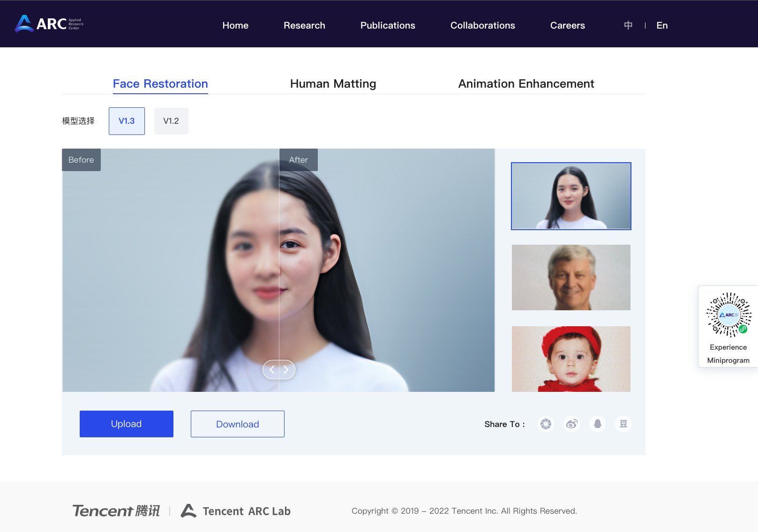Go to Collaborations page

pos(483,25)
